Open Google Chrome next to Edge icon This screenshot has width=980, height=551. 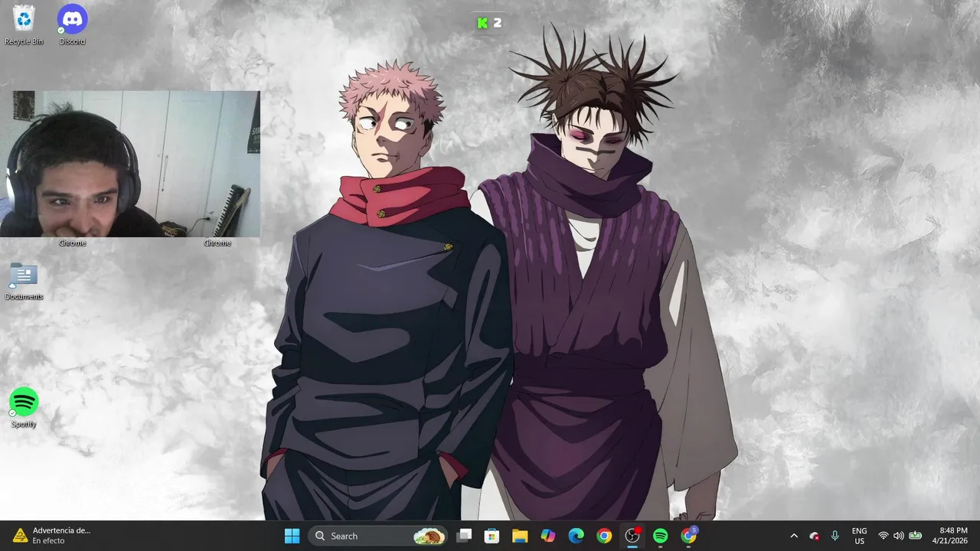[x=604, y=536]
